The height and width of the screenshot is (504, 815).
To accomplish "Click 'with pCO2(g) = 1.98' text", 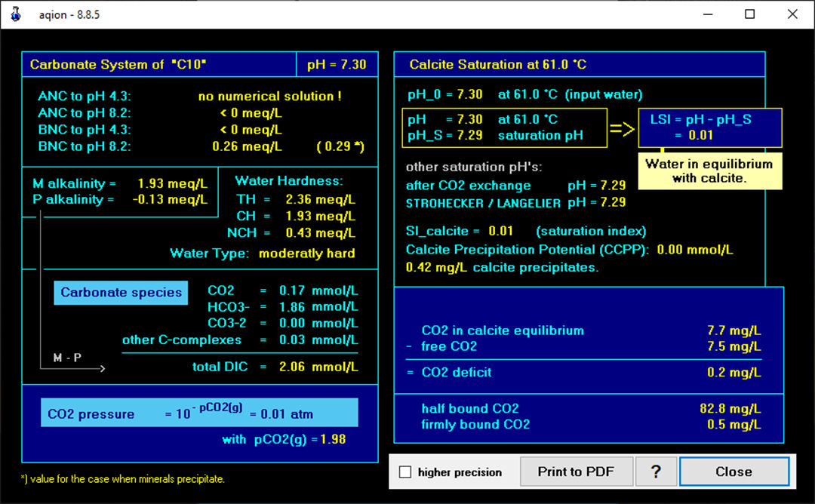I will [x=284, y=440].
